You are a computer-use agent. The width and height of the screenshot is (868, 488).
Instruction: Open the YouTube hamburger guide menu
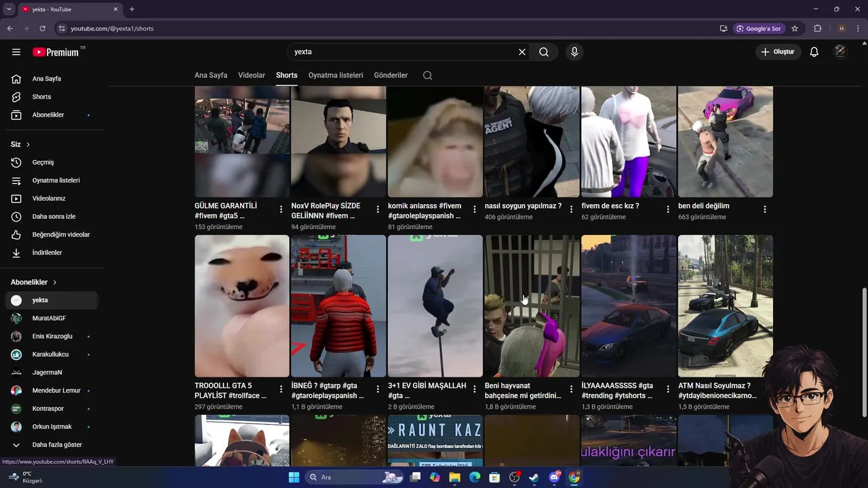(x=16, y=52)
